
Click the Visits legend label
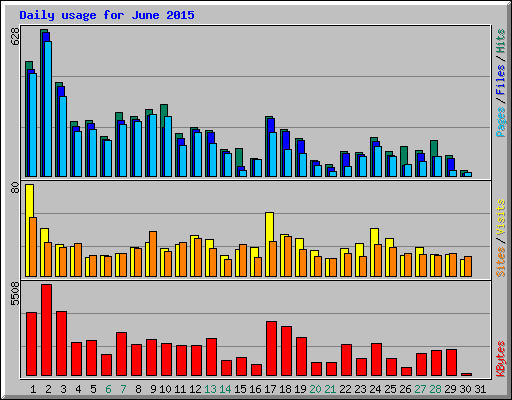point(501,218)
